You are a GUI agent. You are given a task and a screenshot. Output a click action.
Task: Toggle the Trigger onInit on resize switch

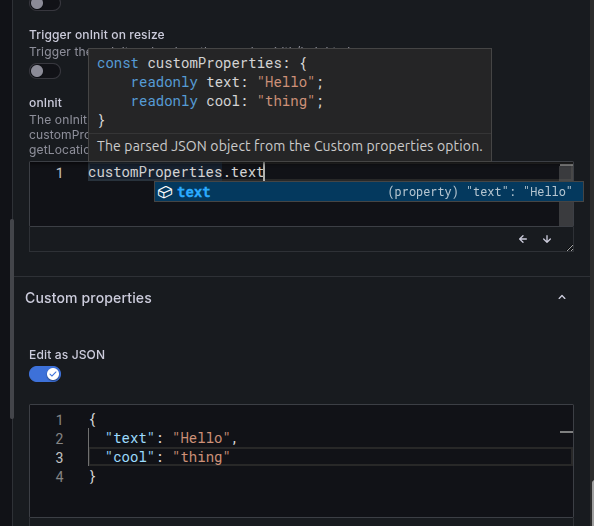click(x=45, y=71)
